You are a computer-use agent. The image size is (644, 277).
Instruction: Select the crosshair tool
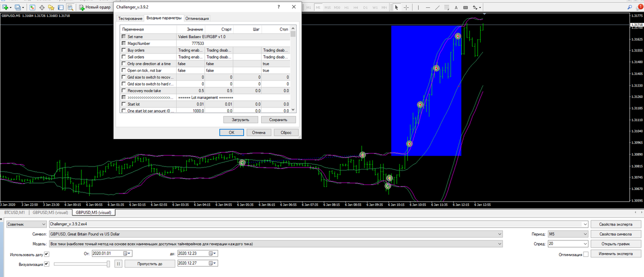pyautogui.click(x=406, y=7)
